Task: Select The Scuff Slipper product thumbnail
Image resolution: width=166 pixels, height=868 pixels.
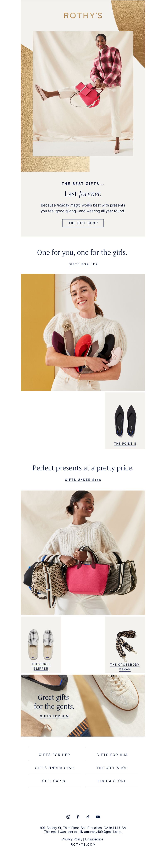Action: [x=41, y=645]
